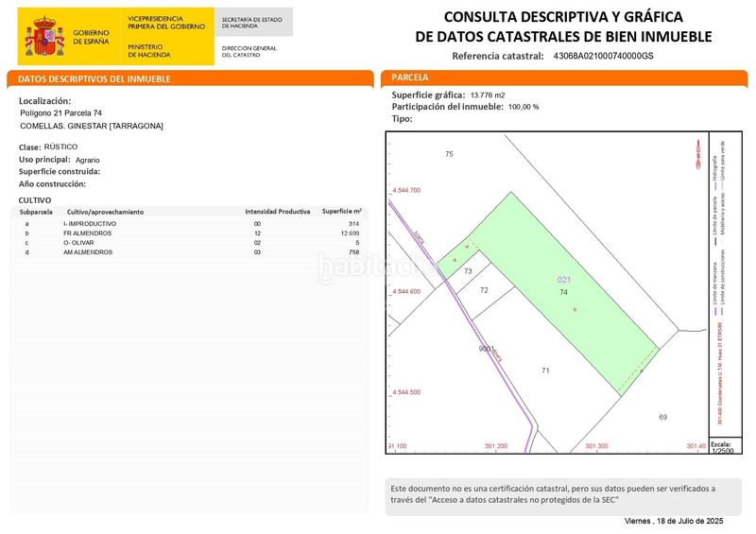This screenshot has height=534, width=756.
Task: Click the 'Superficie construida:' label
Action: click(x=60, y=172)
